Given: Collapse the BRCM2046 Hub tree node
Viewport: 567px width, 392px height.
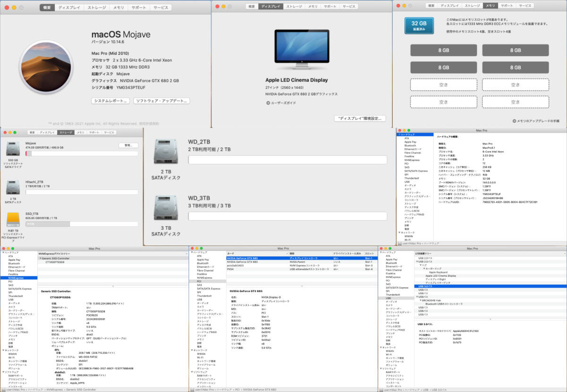Looking at the screenshot, I should [x=421, y=300].
